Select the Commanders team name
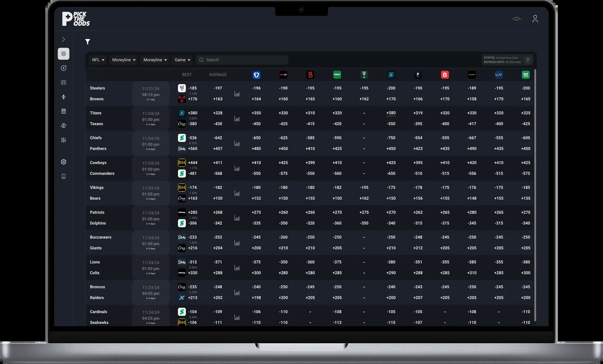603x364 pixels. tap(102, 174)
